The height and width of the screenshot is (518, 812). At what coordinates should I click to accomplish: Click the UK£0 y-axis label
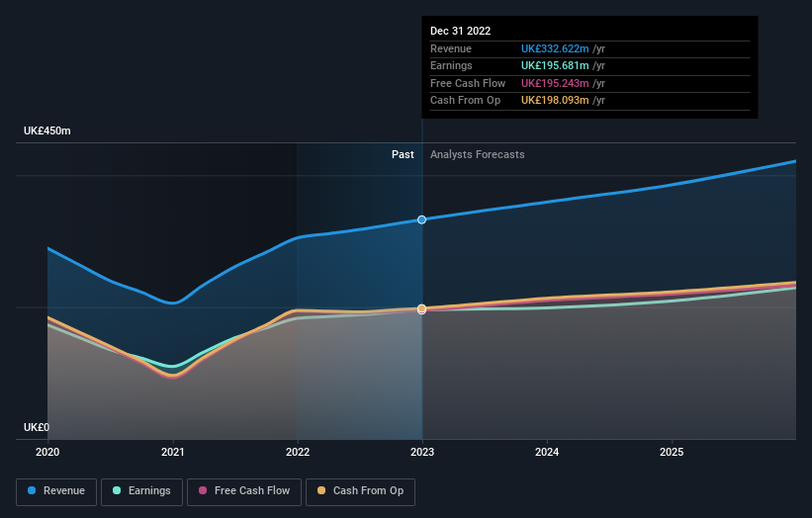[x=37, y=427]
